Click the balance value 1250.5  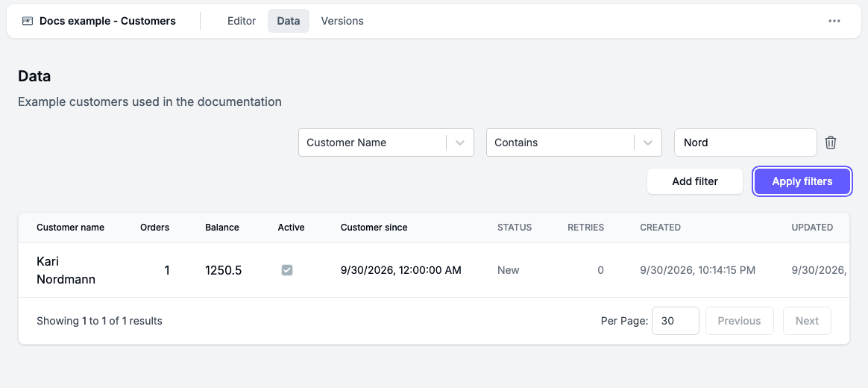pyautogui.click(x=223, y=271)
